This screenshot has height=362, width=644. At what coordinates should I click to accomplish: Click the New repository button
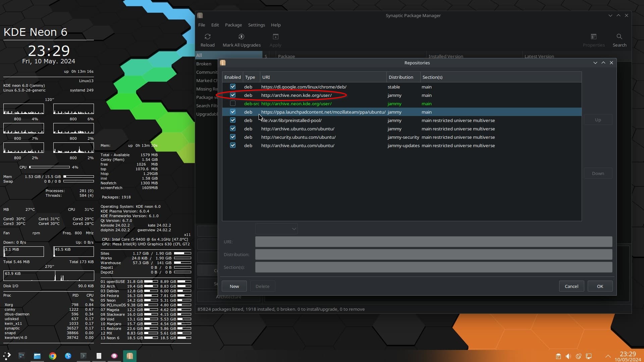pos(234,286)
